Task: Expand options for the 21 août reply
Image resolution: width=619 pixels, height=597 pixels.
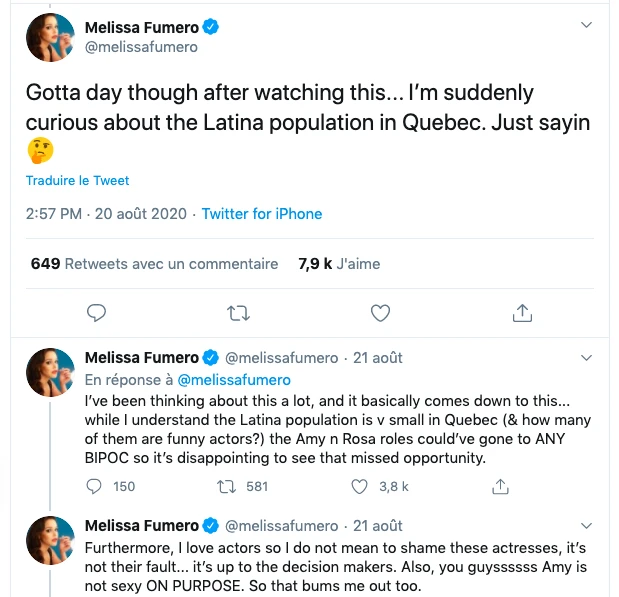Action: click(587, 357)
